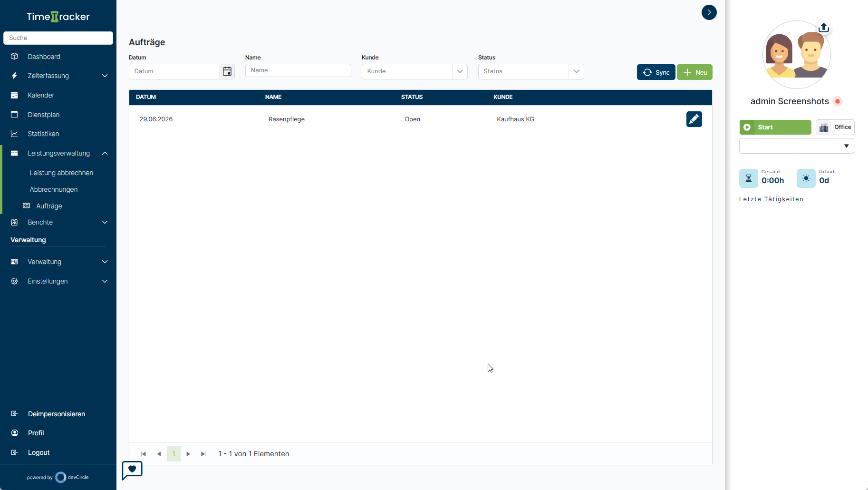868x490 pixels.
Task: Expand the Verwaltung menu chevron
Action: [x=105, y=262]
